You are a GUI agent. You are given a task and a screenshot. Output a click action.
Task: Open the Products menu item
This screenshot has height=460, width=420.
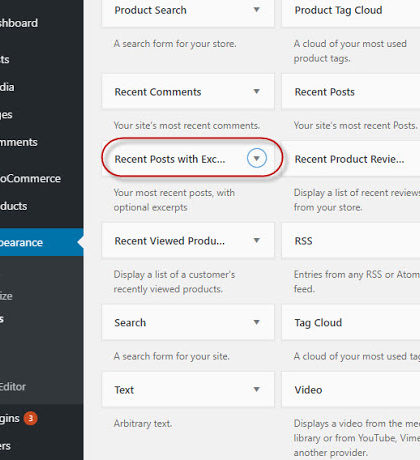(13, 206)
